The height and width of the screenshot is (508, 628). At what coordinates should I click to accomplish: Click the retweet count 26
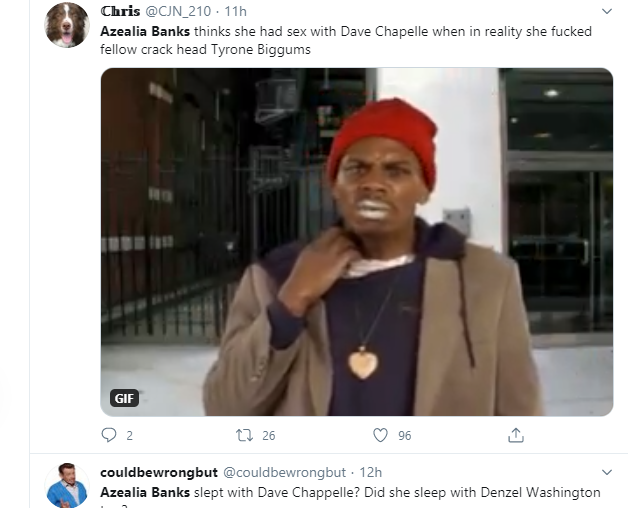pyautogui.click(x=269, y=435)
